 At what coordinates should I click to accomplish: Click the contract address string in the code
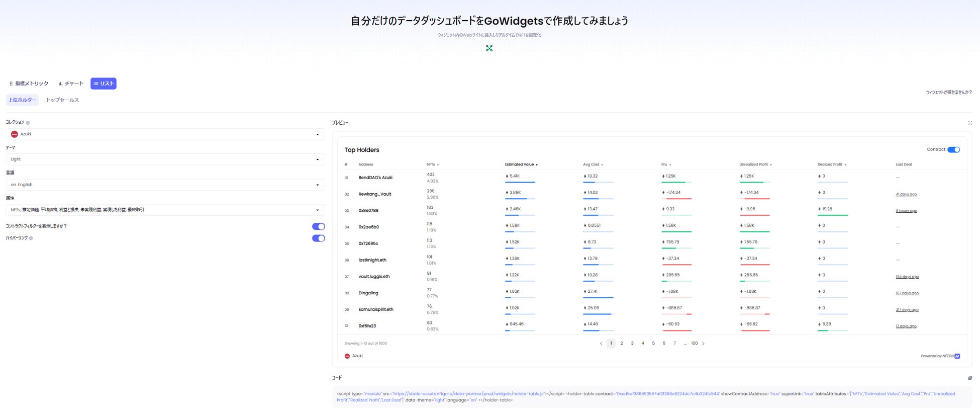click(x=668, y=394)
